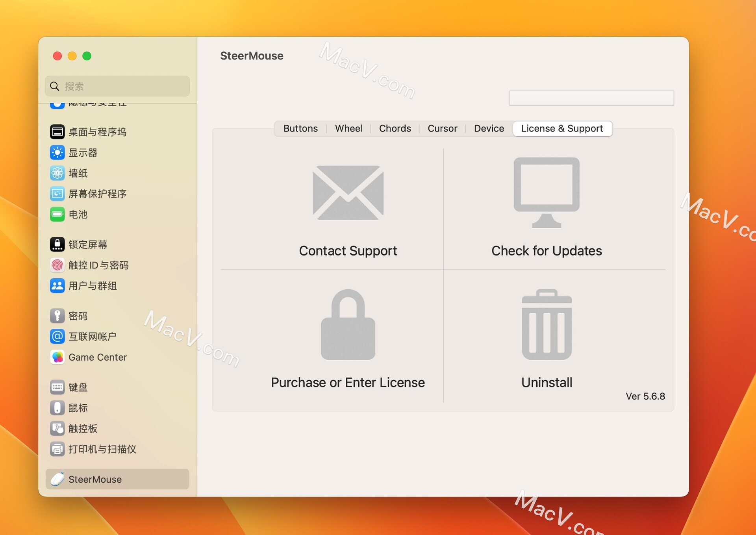The width and height of the screenshot is (756, 535).
Task: Open Screen Saver (屏幕保护程序) sidebar icon
Action: [57, 194]
